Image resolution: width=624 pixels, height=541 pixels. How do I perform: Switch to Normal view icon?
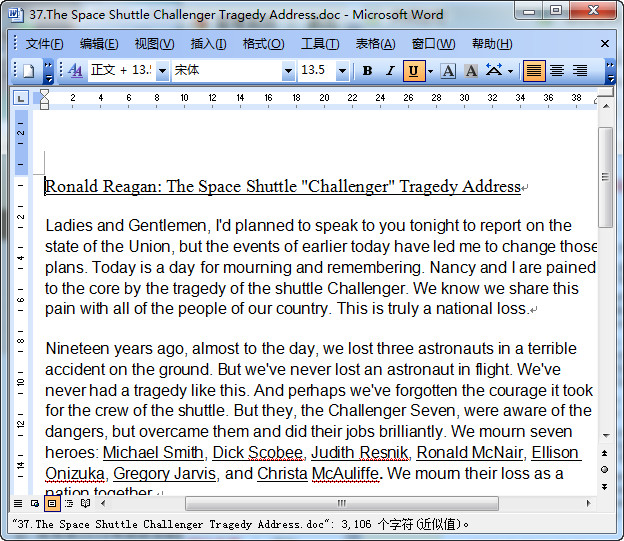tap(18, 504)
